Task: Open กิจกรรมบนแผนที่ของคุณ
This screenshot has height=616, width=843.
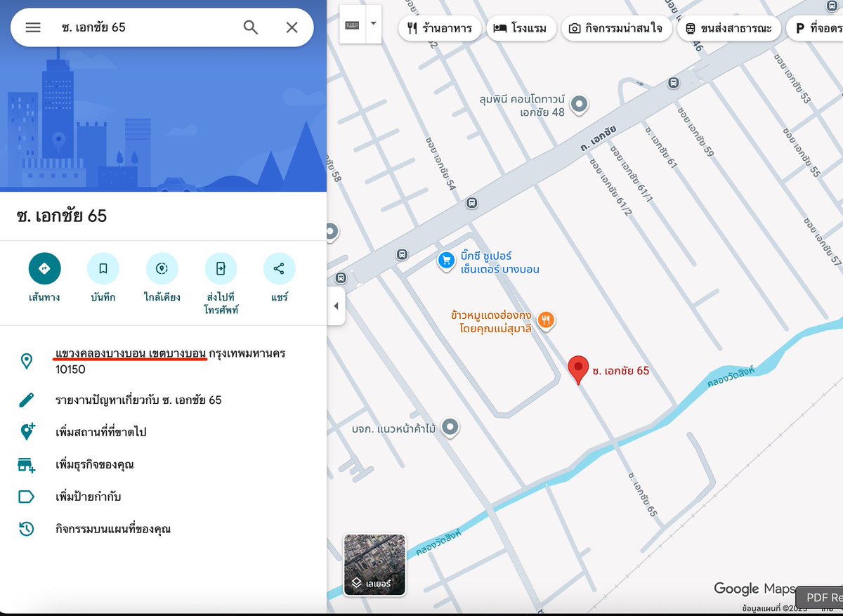Action: (x=112, y=529)
